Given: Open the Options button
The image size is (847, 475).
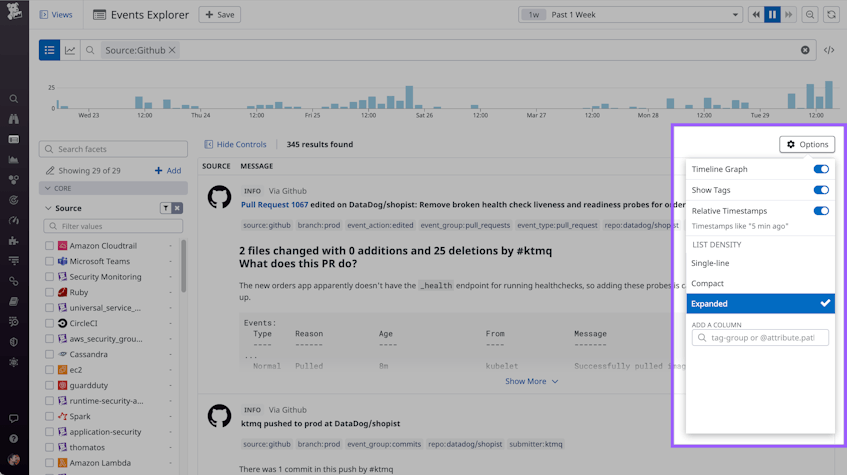Looking at the screenshot, I should 807,144.
